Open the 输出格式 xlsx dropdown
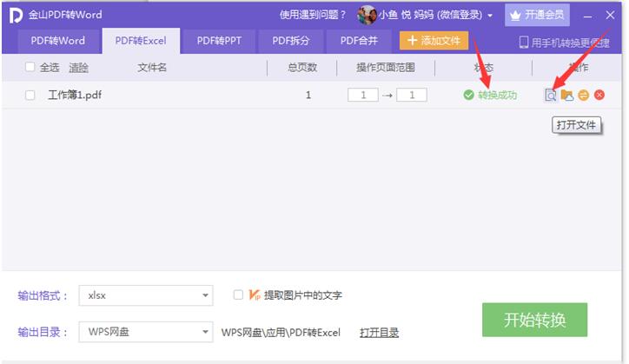The image size is (629, 364). coord(146,295)
